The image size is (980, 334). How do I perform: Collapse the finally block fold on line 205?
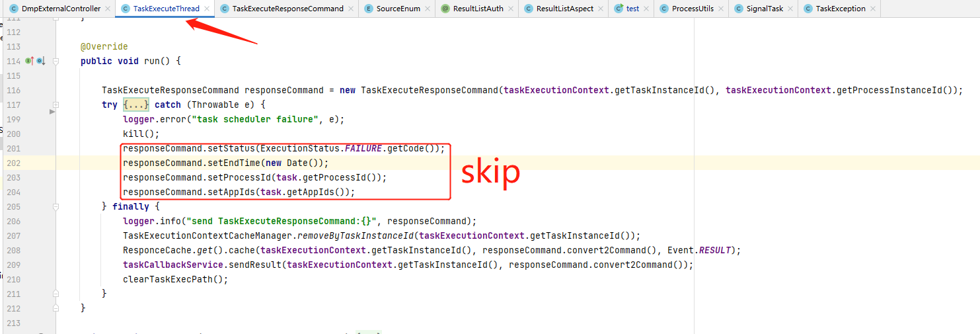pyautogui.click(x=56, y=206)
